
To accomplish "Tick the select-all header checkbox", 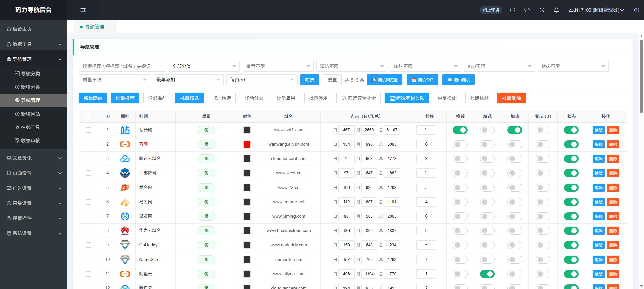I will (88, 117).
